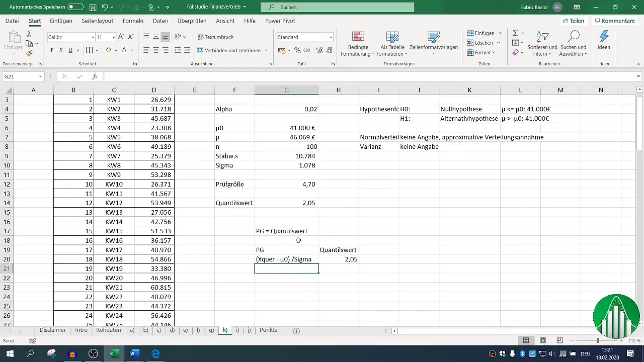The width and height of the screenshot is (644, 362).
Task: Decrease font size with small A icon
Action: point(131,37)
